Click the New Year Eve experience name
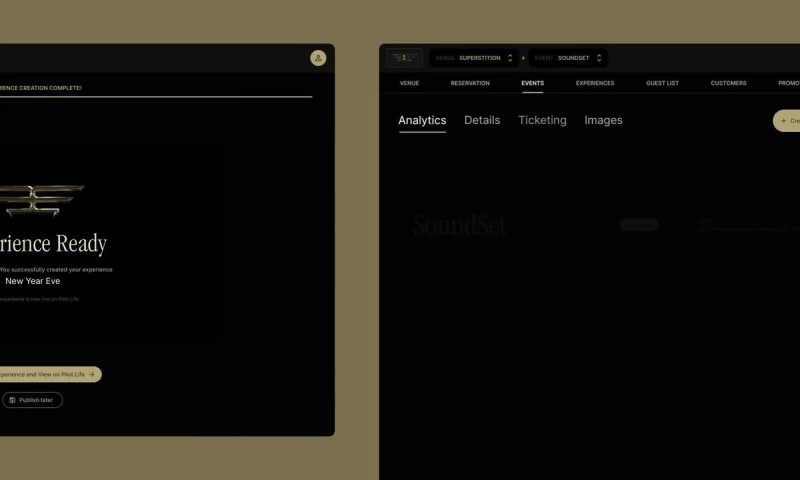This screenshot has width=800, height=480. click(x=33, y=281)
